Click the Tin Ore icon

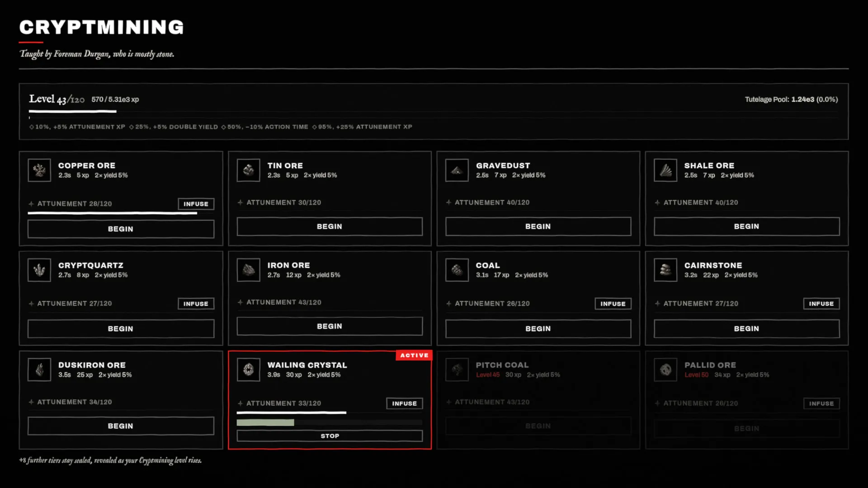point(248,170)
